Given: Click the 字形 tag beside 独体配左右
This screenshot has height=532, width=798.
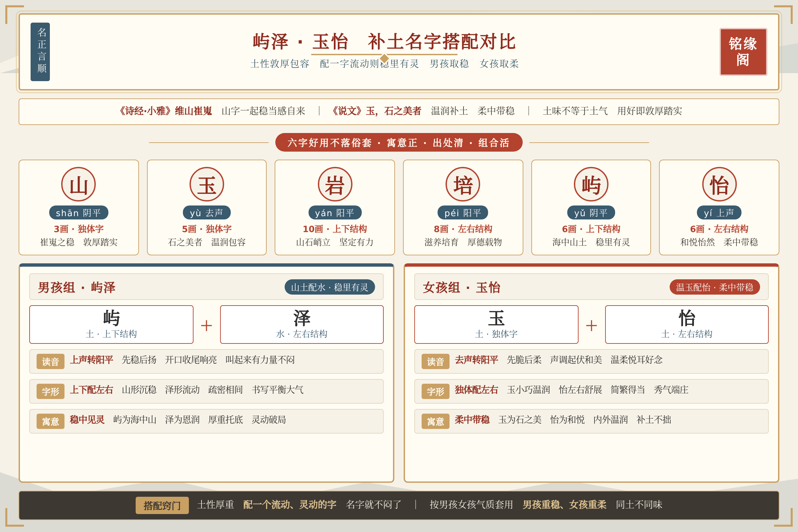Looking at the screenshot, I should coord(435,392).
